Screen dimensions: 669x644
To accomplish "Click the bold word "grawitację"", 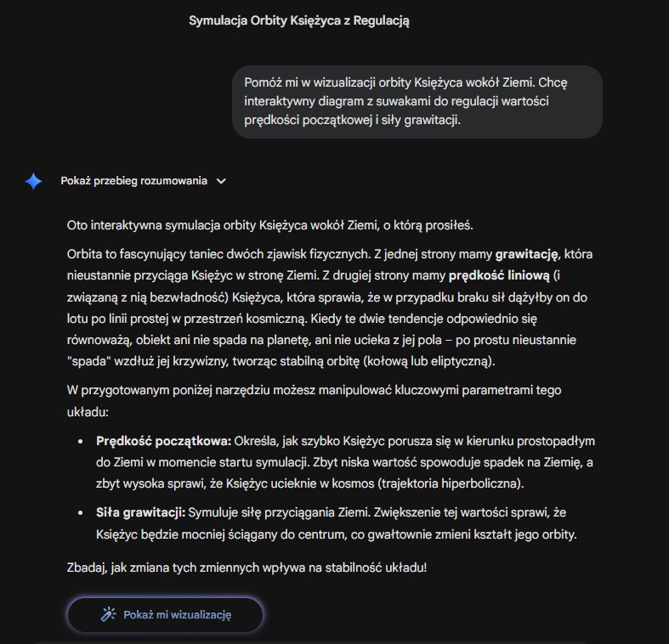I will 526,253.
